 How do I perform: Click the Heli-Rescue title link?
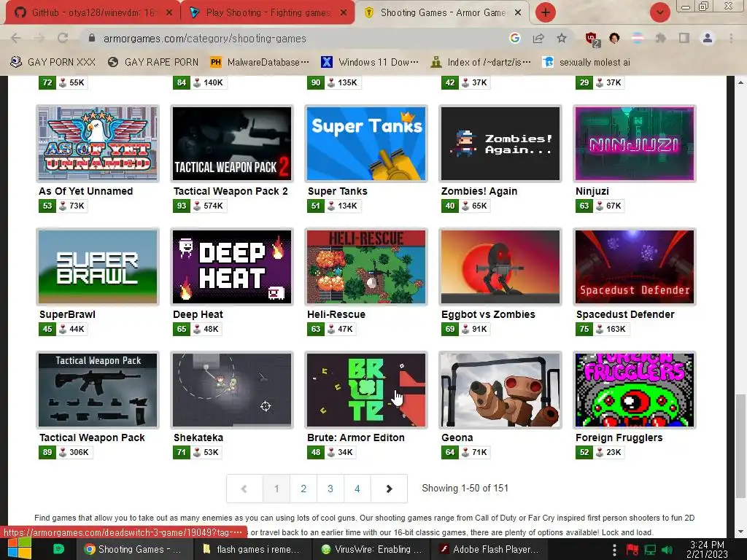(x=336, y=314)
